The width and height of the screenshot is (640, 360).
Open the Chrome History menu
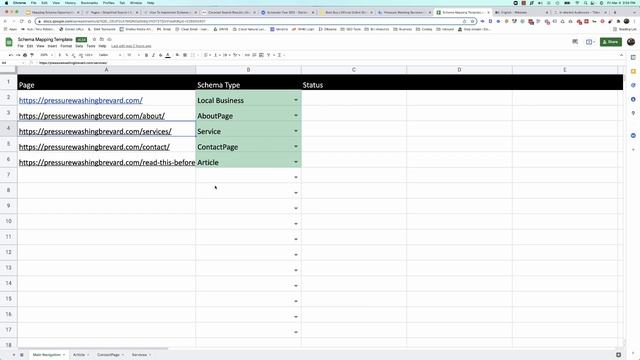tap(70, 3)
